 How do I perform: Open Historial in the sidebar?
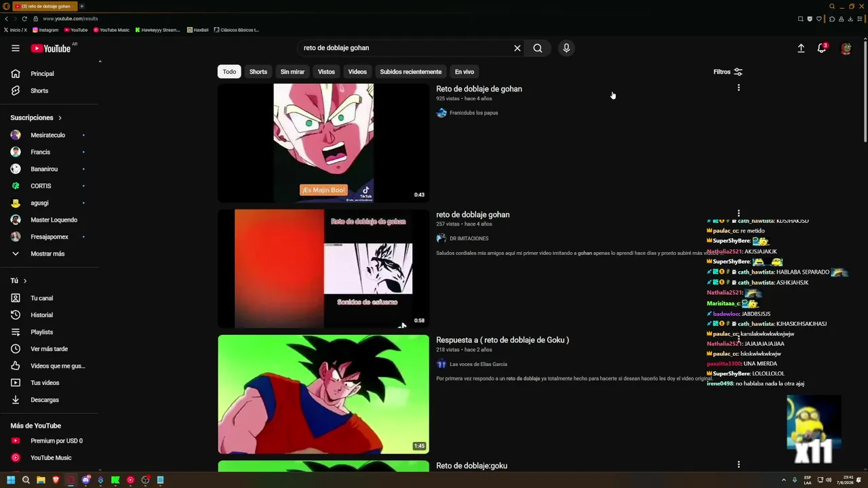[51, 315]
